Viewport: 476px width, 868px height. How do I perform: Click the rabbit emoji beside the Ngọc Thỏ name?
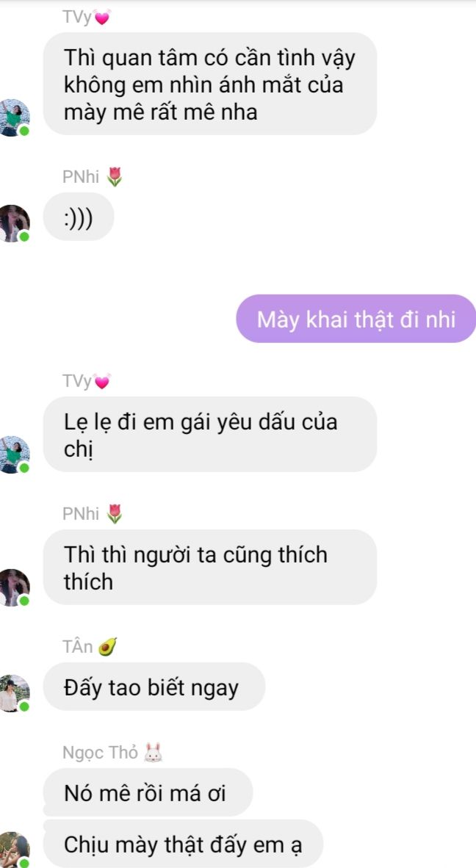[153, 753]
